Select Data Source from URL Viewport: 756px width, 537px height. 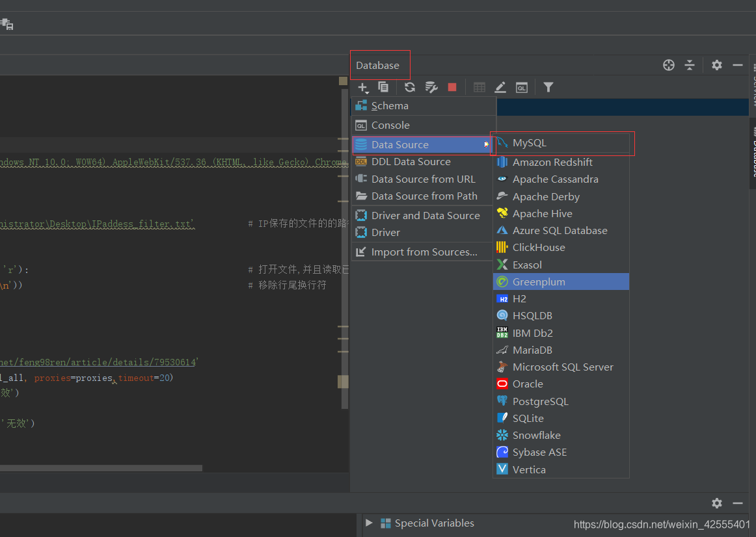pos(422,179)
